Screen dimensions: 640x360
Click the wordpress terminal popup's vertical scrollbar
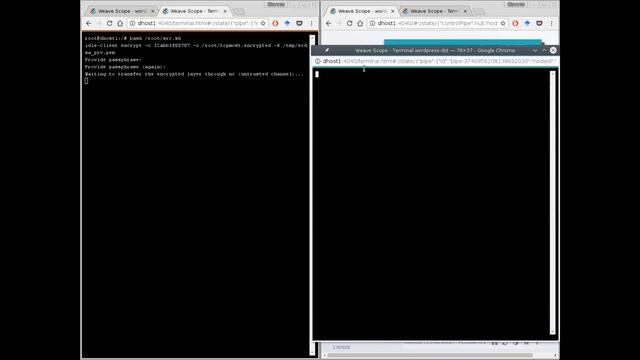point(553,203)
